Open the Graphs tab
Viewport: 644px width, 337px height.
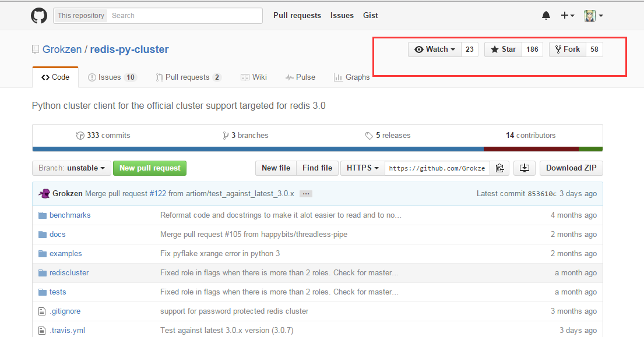[351, 77]
